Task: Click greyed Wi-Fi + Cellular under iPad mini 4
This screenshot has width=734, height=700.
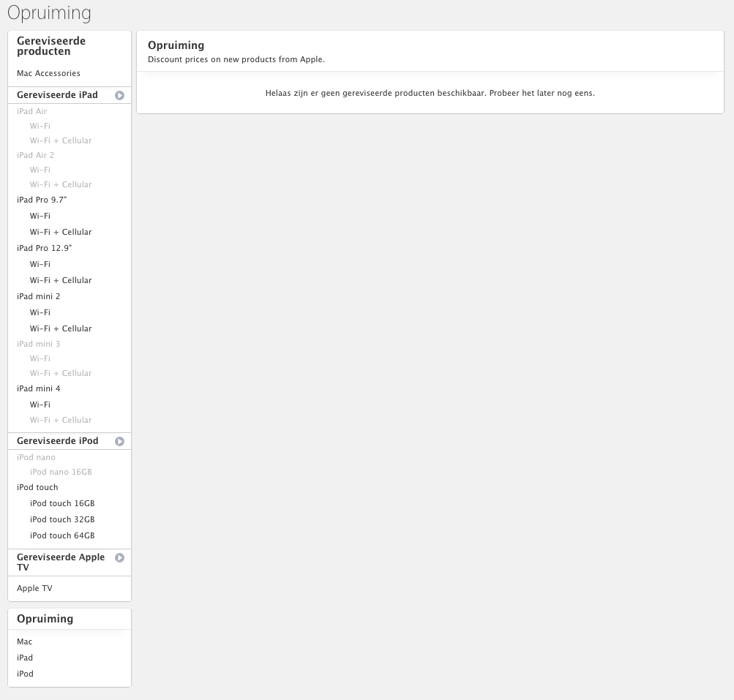Action: pyautogui.click(x=61, y=420)
